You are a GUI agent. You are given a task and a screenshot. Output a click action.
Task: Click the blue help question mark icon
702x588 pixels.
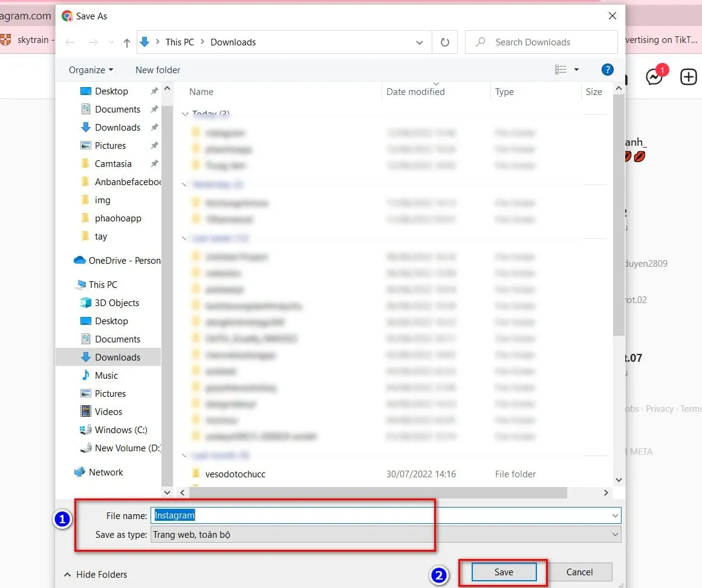coord(607,69)
